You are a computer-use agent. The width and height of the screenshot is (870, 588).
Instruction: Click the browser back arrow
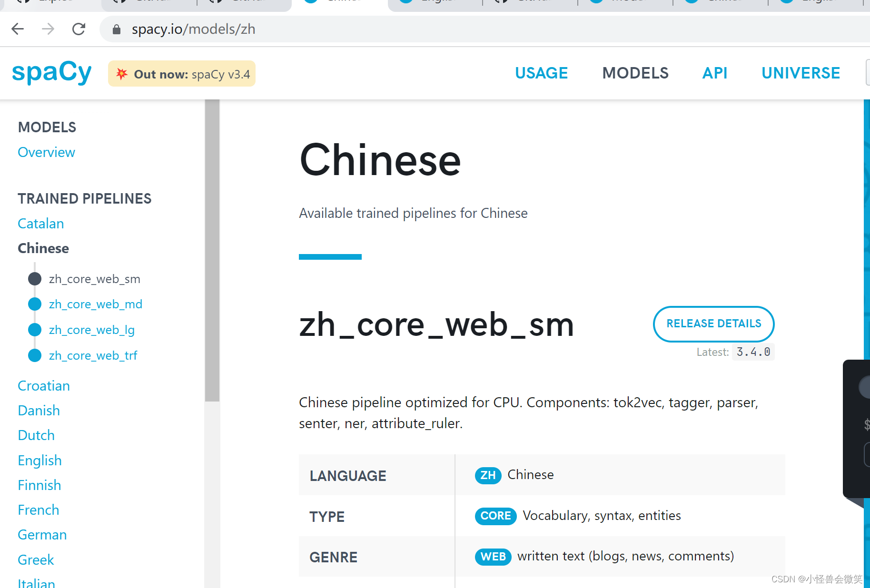coord(18,29)
